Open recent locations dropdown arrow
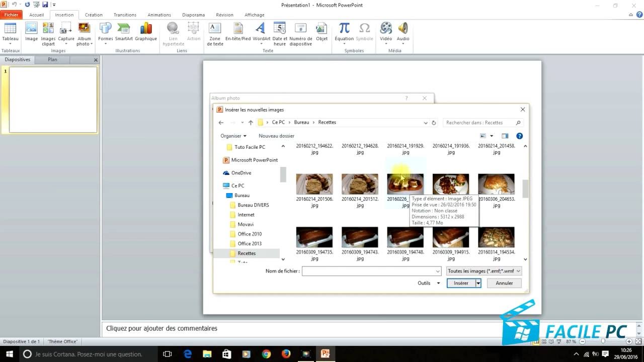Image resolution: width=644 pixels, height=362 pixels. [x=243, y=123]
